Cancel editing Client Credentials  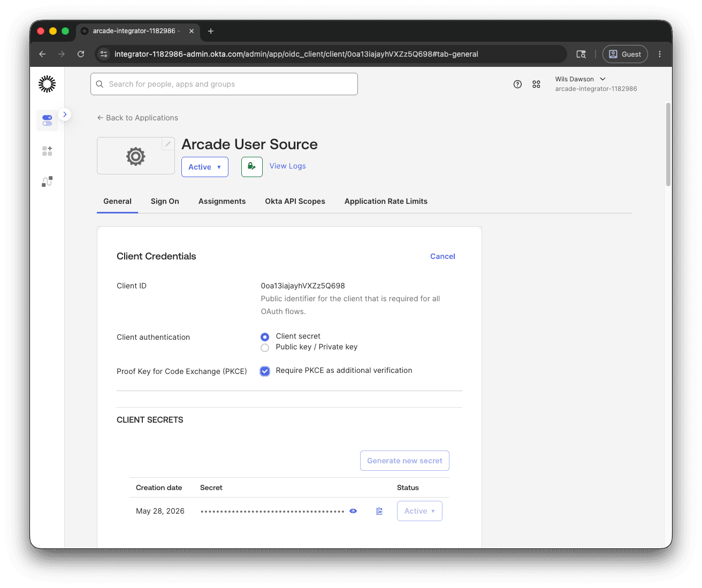pyautogui.click(x=442, y=256)
